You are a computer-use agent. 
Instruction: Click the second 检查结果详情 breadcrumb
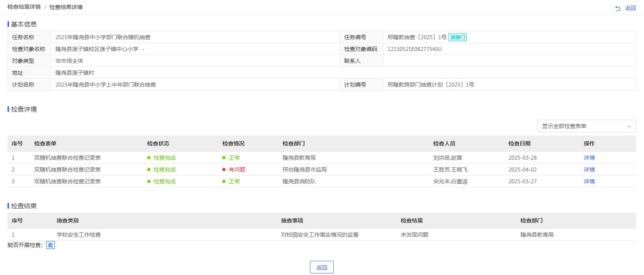coord(66,7)
